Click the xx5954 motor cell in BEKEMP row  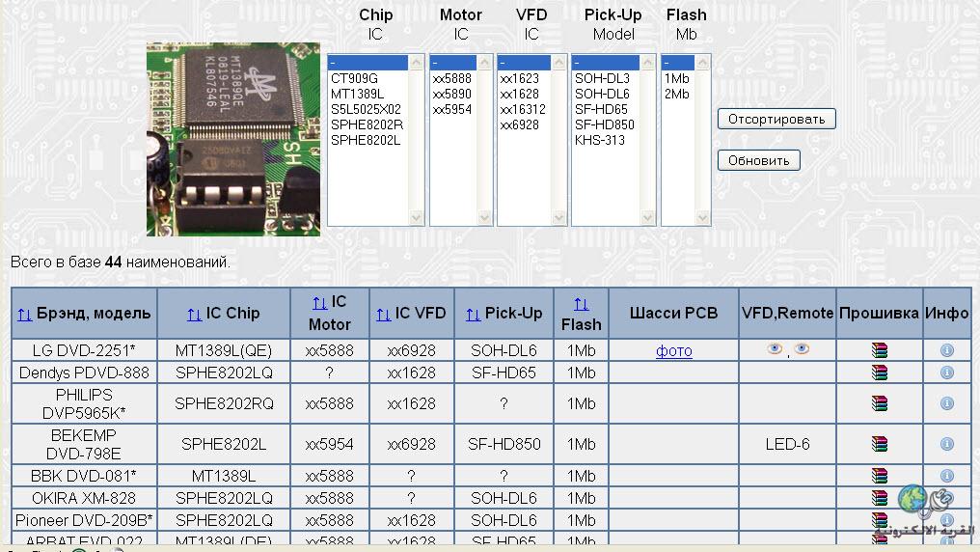tap(329, 445)
